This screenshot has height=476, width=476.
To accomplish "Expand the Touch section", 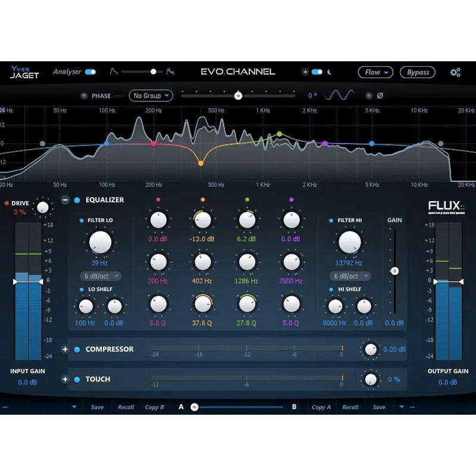I will point(65,380).
